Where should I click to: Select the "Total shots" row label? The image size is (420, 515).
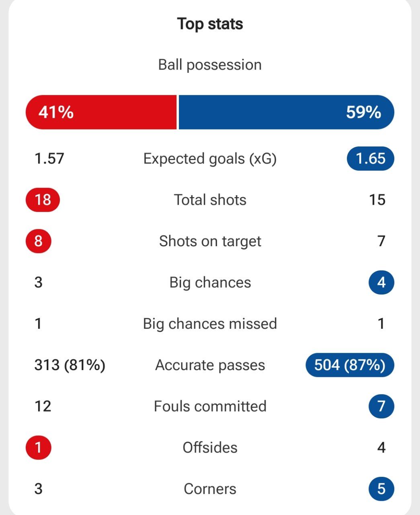[x=210, y=200]
